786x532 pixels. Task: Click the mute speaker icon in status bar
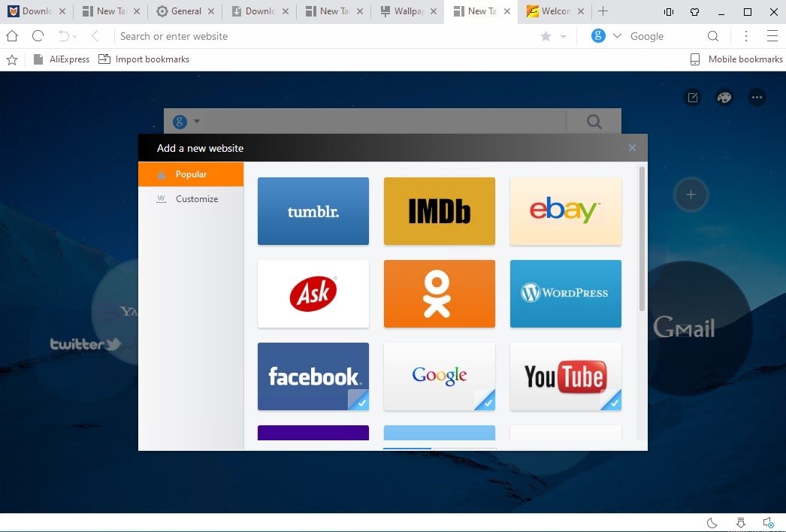pyautogui.click(x=769, y=523)
